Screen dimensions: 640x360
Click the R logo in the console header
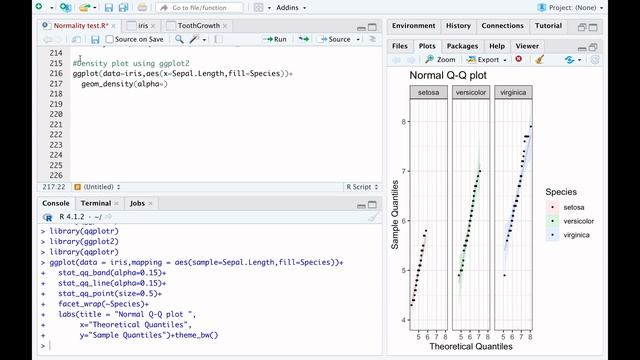[48, 217]
